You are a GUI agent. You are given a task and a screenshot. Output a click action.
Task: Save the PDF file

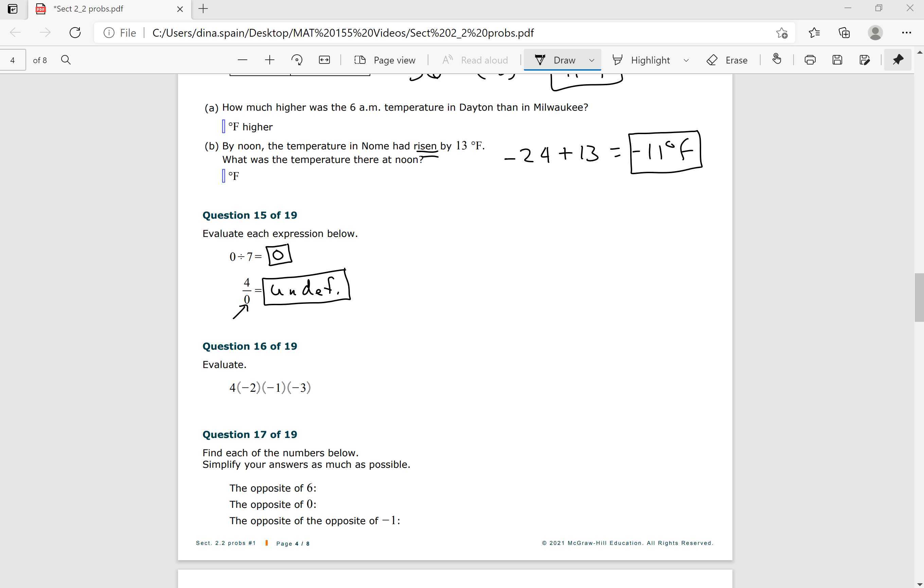click(x=837, y=60)
